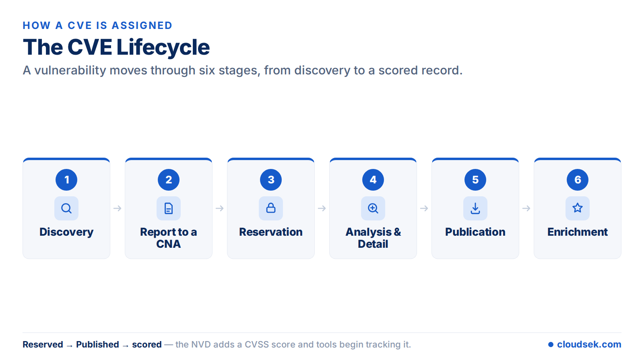The image size is (644, 362).
Task: Click the download icon in the Publication card
Action: point(475,208)
